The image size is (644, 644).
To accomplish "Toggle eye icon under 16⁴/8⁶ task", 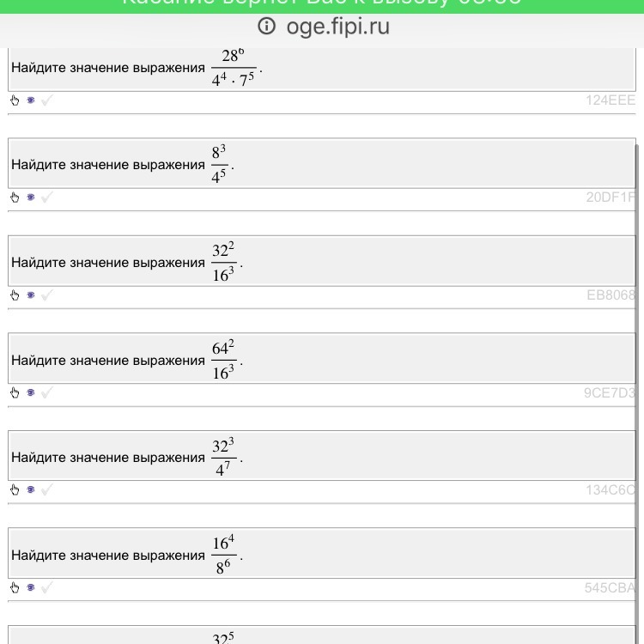I will pyautogui.click(x=31, y=588).
